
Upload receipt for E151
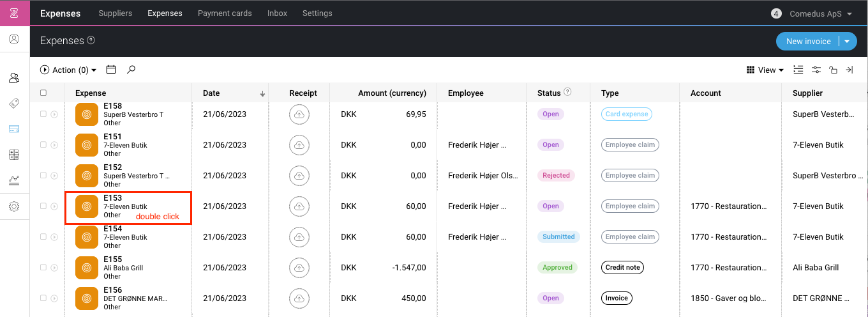click(298, 145)
